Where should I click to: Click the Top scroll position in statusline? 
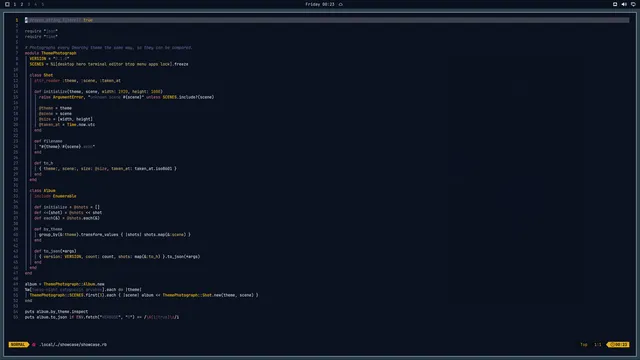pos(584,344)
